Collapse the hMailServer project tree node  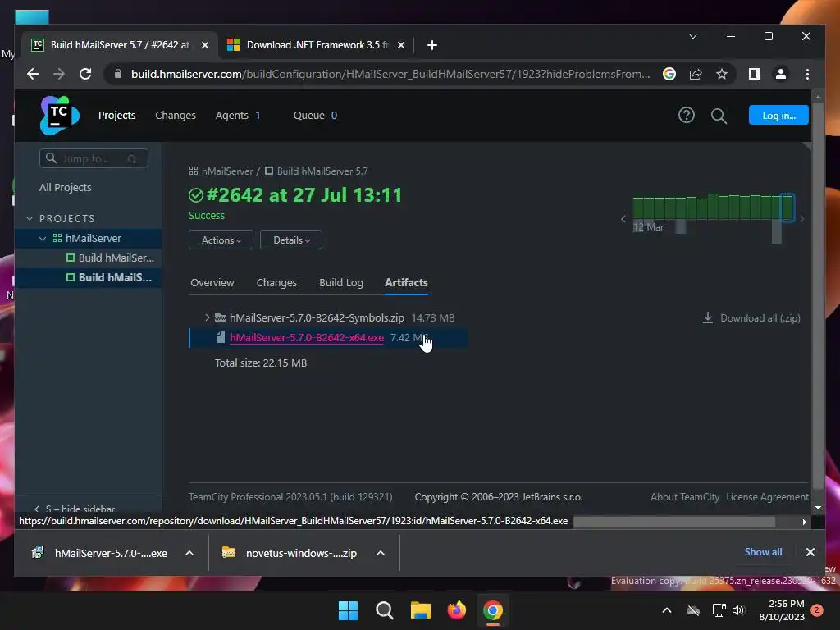pos(43,239)
